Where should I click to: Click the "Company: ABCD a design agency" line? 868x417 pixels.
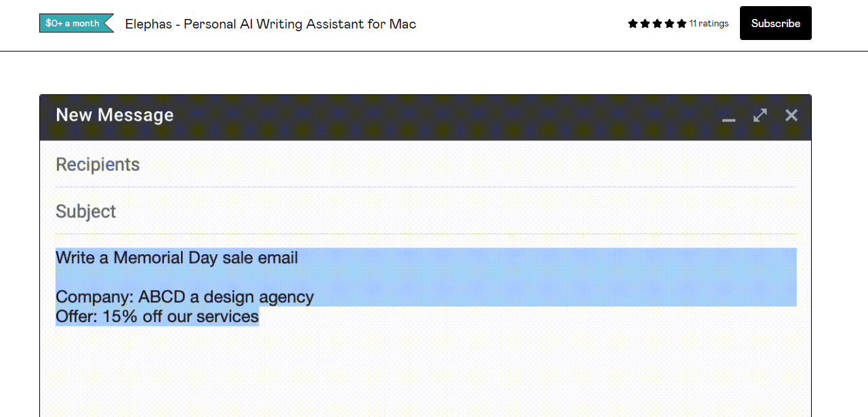point(184,297)
